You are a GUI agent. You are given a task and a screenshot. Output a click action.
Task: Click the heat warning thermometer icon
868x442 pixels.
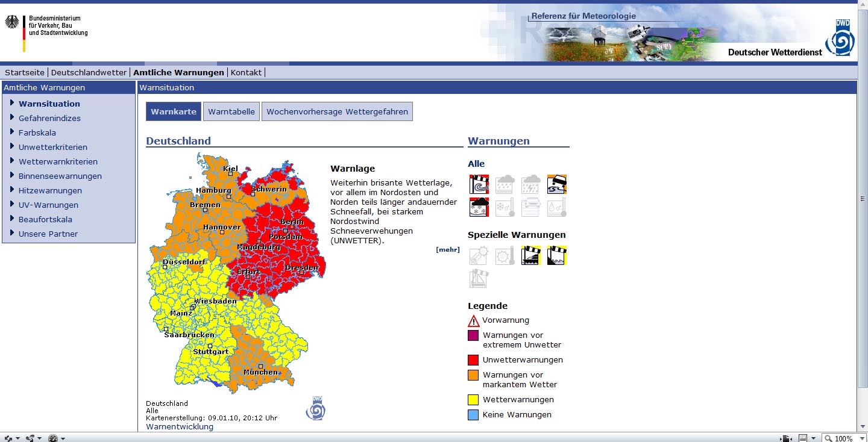505,256
